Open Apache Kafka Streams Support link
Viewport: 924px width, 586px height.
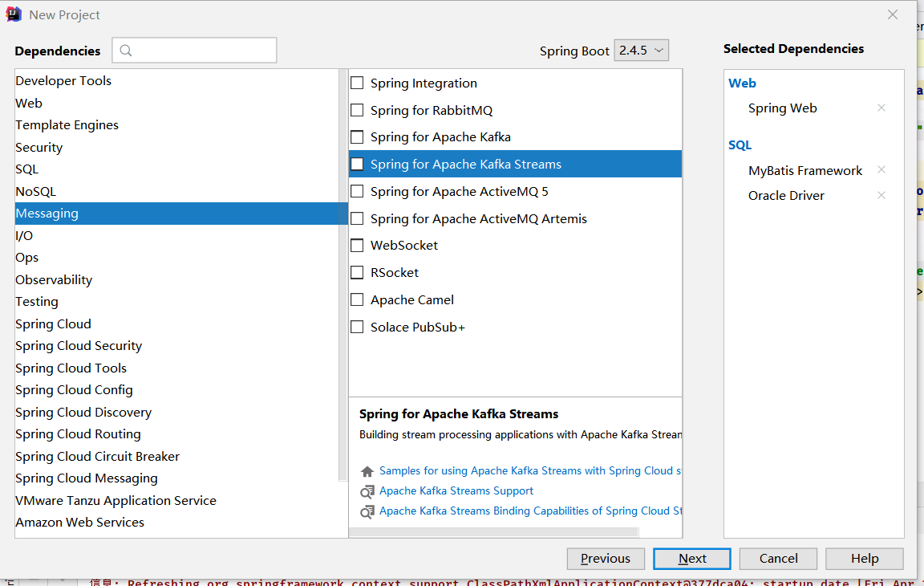point(456,491)
